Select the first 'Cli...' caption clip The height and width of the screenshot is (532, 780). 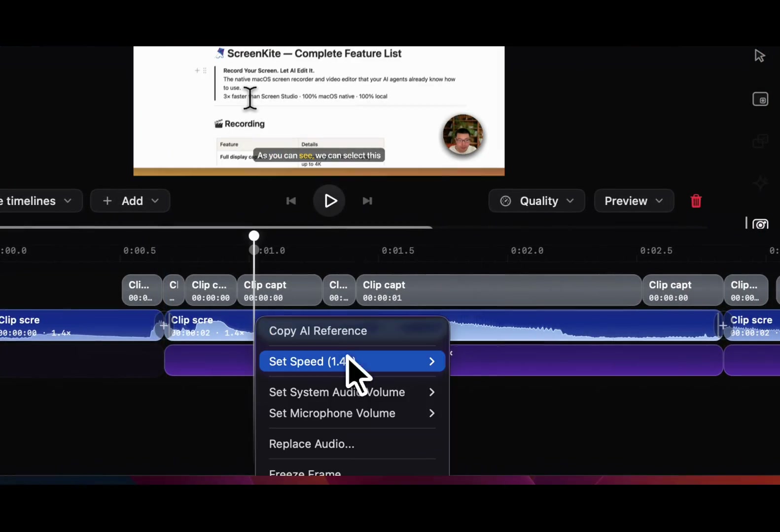[x=142, y=291]
